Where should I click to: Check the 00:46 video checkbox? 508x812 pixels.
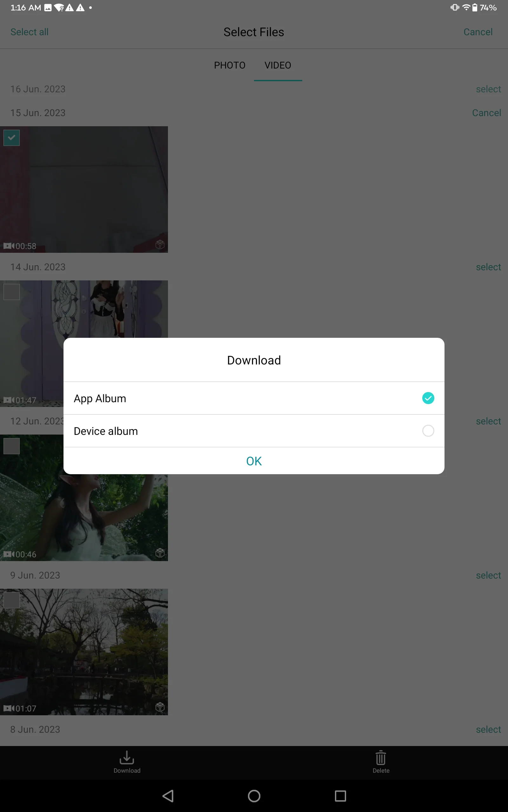11,446
